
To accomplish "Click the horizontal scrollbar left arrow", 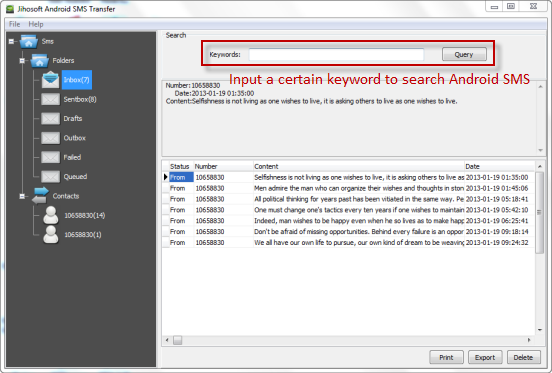I will click(167, 340).
